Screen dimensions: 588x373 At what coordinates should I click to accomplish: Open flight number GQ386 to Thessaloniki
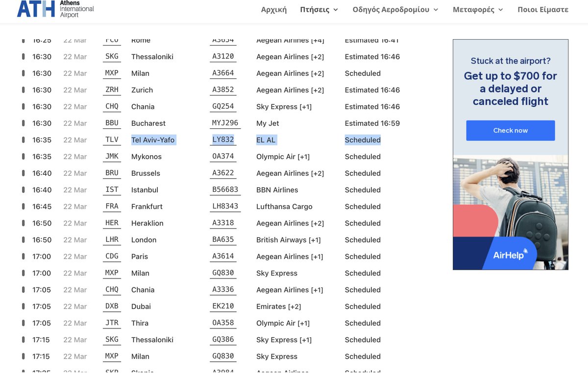click(223, 340)
